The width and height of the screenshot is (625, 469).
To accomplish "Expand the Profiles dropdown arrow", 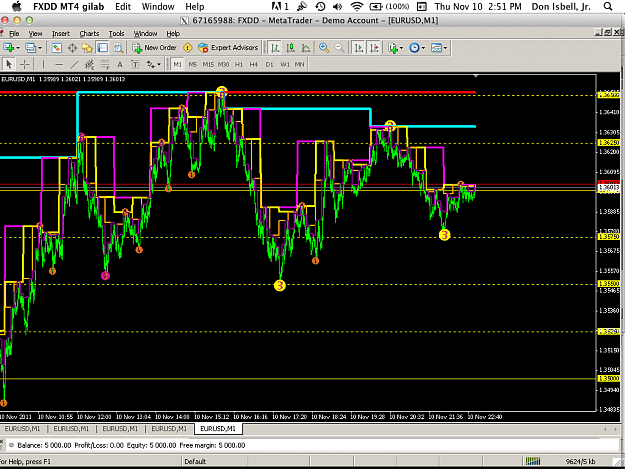I will point(40,48).
